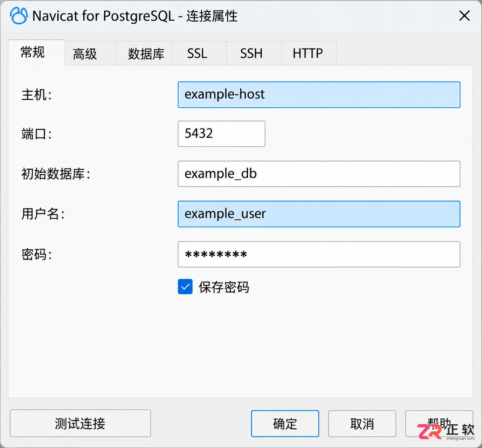Switch to the SSL tab
The height and width of the screenshot is (448, 482).
199,54
